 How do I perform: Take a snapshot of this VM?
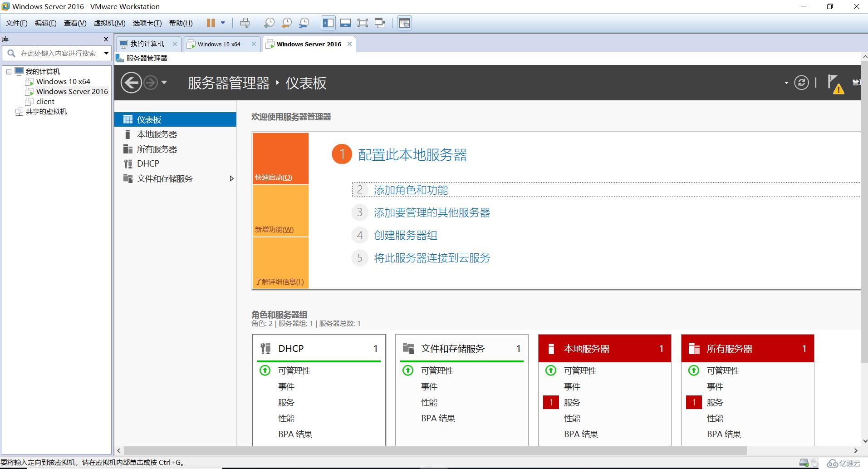[269, 23]
